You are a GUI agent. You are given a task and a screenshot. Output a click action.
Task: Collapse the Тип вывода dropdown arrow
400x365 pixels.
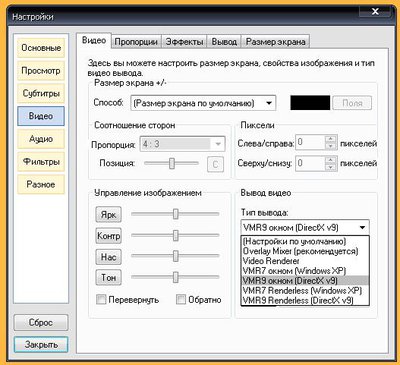[362, 228]
